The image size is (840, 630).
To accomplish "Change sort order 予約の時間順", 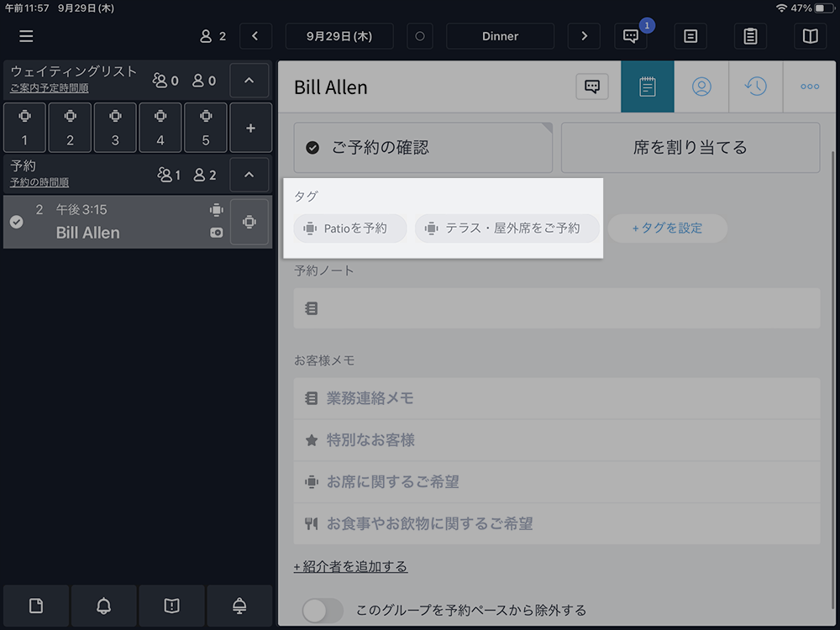I will pos(39,182).
